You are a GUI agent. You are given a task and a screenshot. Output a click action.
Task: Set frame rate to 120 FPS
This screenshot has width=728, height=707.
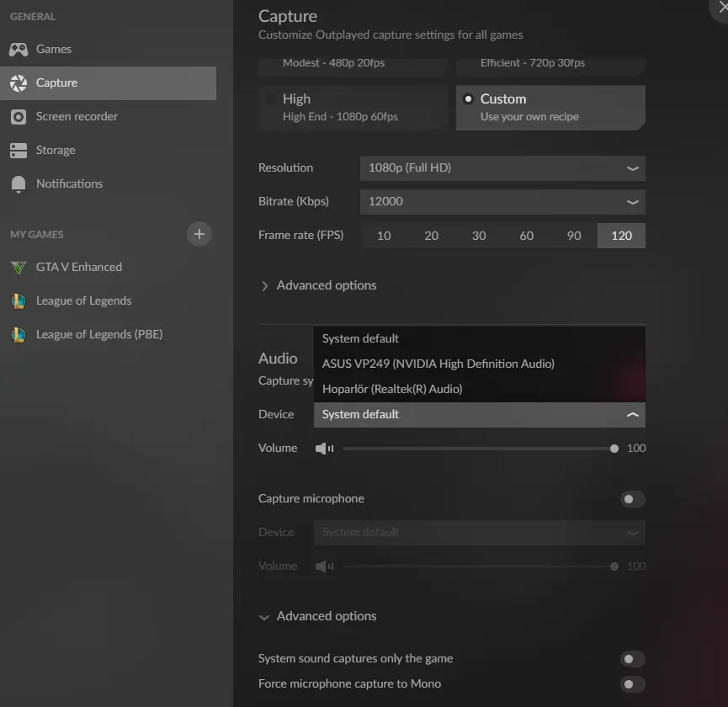[621, 236]
